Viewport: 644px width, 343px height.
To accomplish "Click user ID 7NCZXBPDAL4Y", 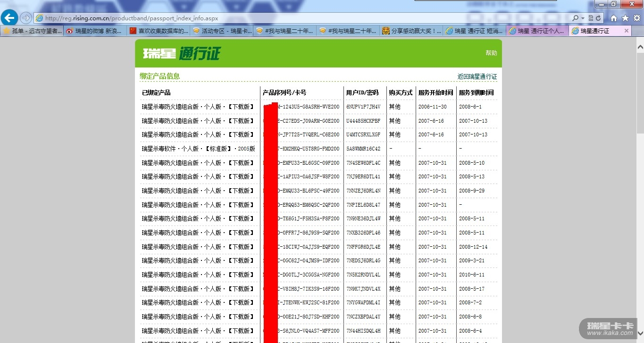I will pyautogui.click(x=363, y=317).
